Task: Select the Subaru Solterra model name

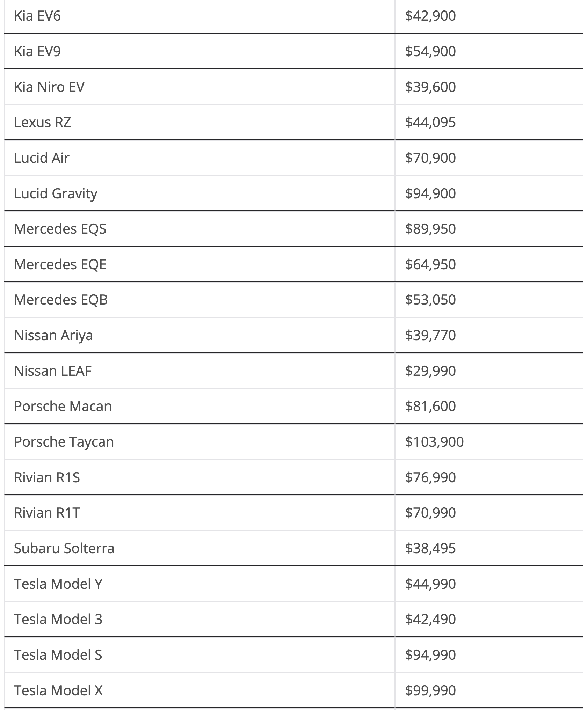Action: coord(64,548)
